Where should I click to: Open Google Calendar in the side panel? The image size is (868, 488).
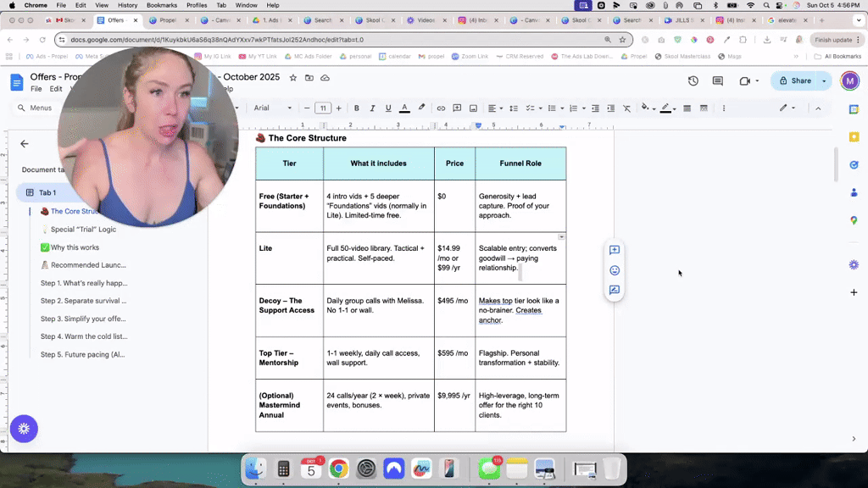[854, 109]
